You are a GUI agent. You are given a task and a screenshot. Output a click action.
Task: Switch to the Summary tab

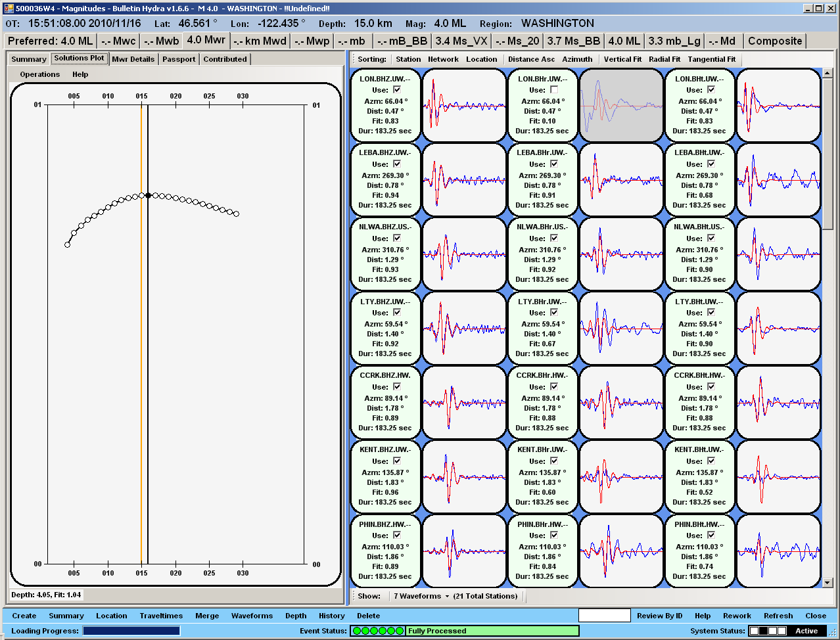(29, 59)
